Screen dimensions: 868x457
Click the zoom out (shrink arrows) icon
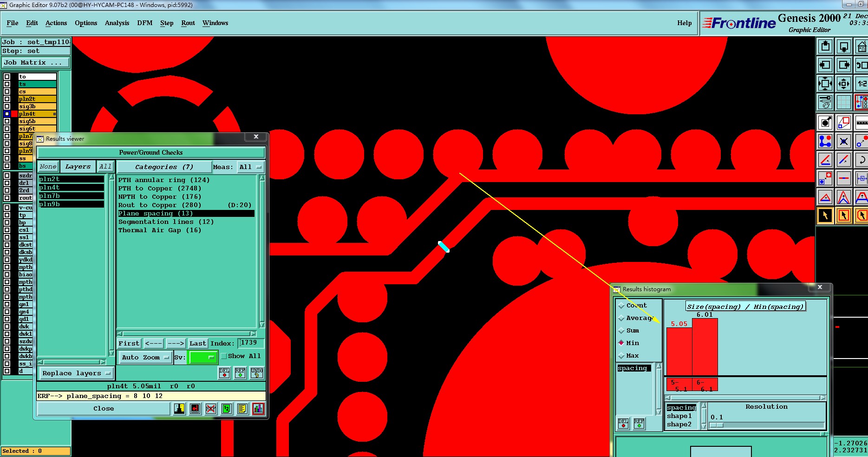(x=844, y=84)
